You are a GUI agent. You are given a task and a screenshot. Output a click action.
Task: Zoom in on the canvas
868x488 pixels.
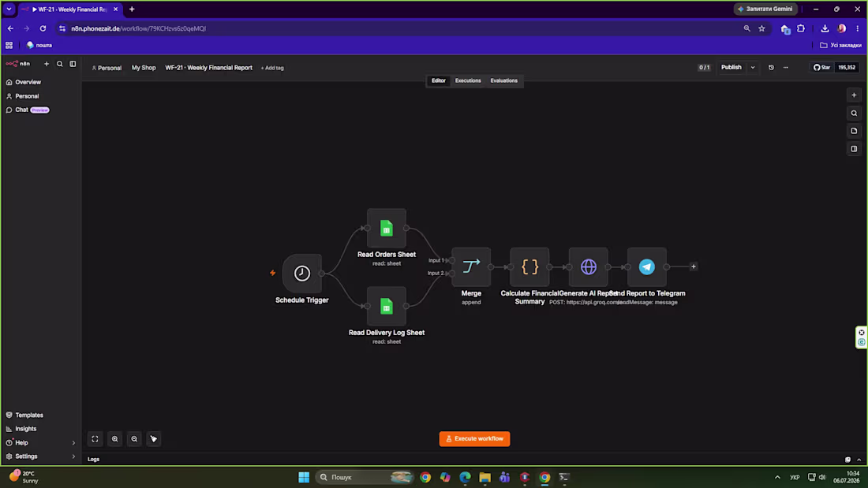pyautogui.click(x=114, y=439)
